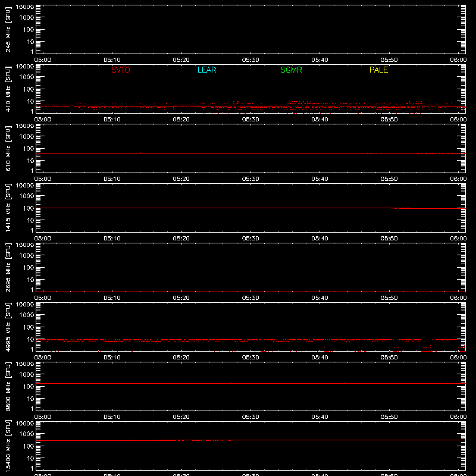
Task: Click 05:10 time label below 8800 MHz plot
Action: coord(112,417)
